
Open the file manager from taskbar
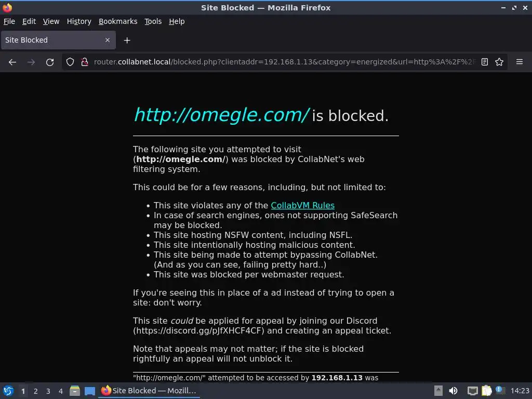pyautogui.click(x=75, y=391)
